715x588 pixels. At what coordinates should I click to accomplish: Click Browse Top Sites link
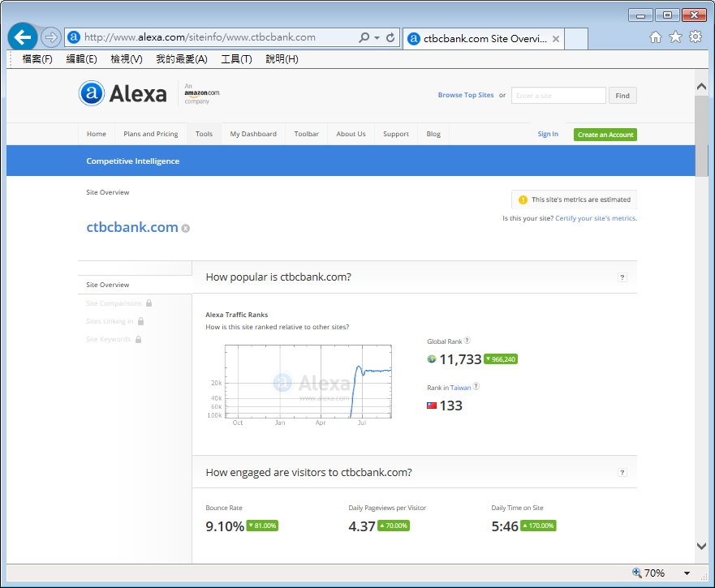click(466, 95)
